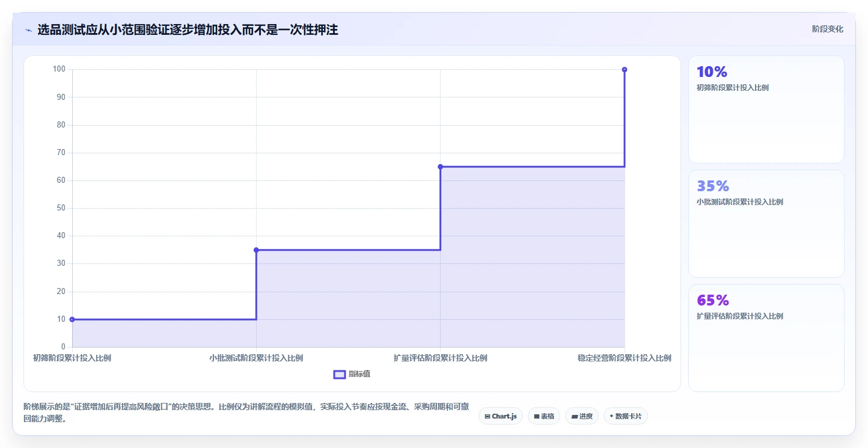
Task: Open the 65% 扩量评估阶段 data card
Action: point(766,338)
